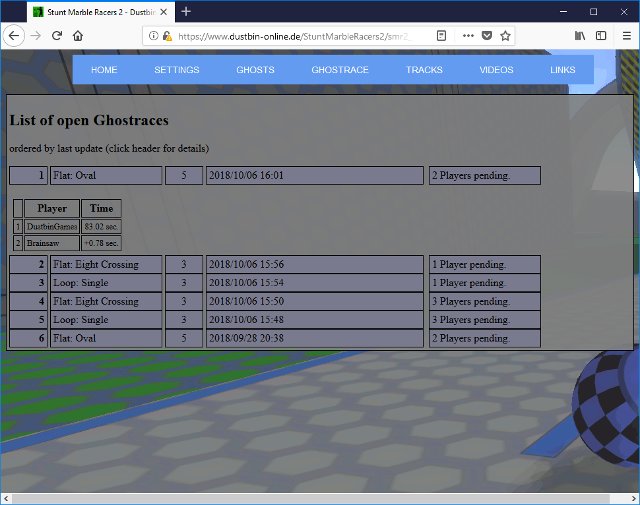
Task: Click the date 2018/10/06 15:48 cell
Action: (x=315, y=320)
